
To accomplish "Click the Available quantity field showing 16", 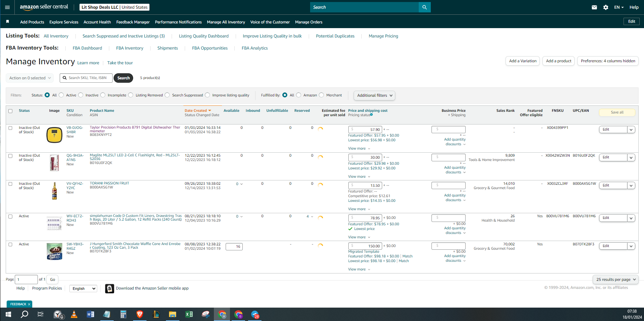I will (x=234, y=247).
